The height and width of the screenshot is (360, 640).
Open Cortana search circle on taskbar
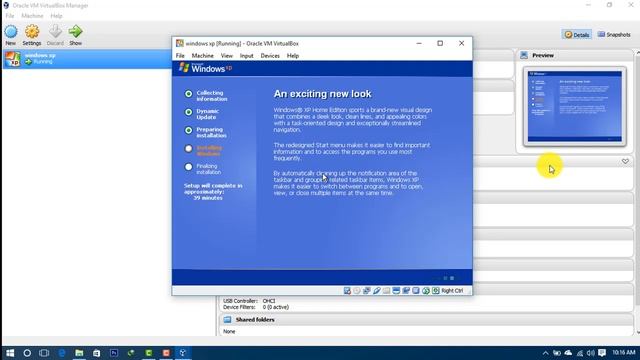coord(27,353)
